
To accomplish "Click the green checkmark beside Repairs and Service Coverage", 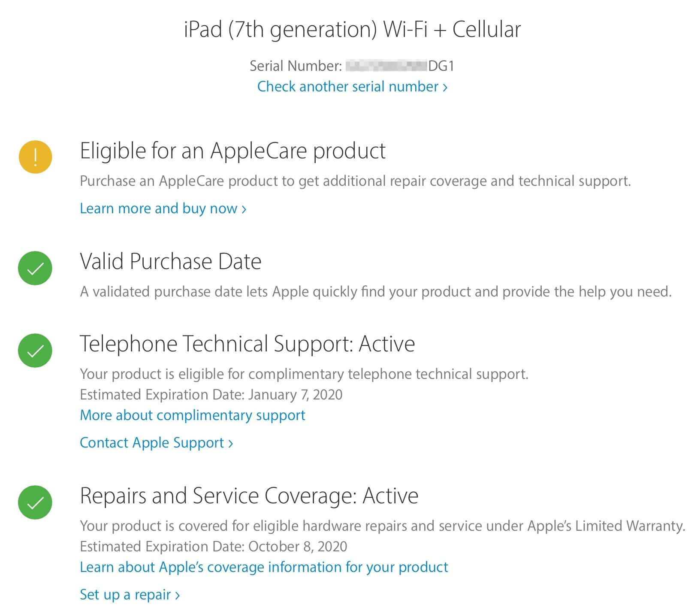I will coord(35,502).
